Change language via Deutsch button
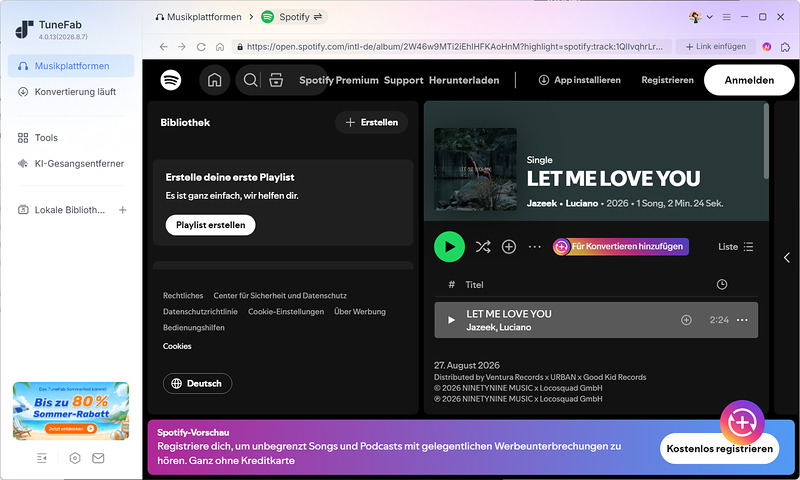This screenshot has height=480, width=800. click(197, 384)
